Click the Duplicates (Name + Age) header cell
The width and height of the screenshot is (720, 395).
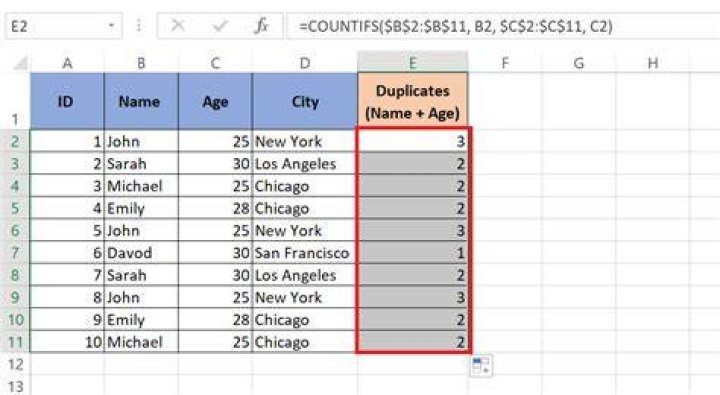click(412, 101)
